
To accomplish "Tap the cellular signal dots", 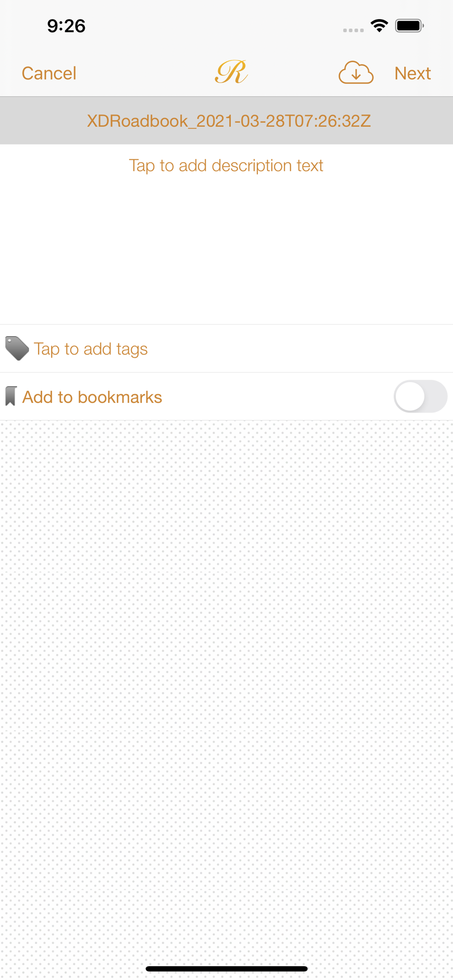I will click(353, 30).
